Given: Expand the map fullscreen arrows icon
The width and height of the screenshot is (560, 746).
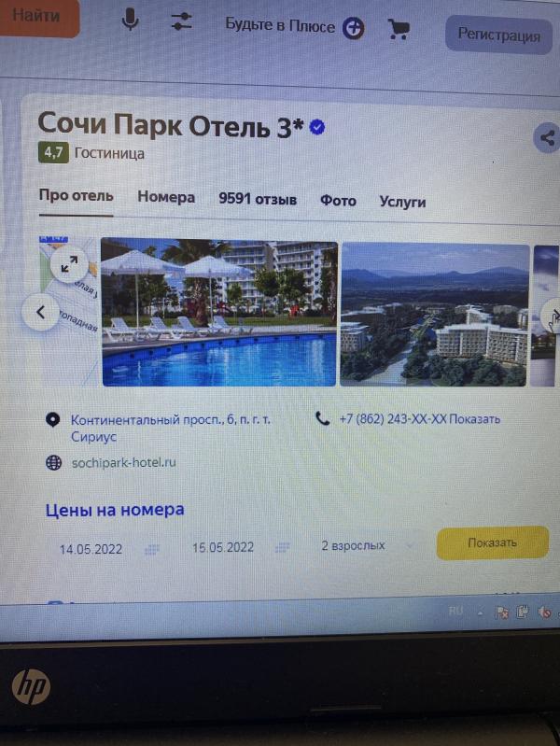Looking at the screenshot, I should pos(69,264).
